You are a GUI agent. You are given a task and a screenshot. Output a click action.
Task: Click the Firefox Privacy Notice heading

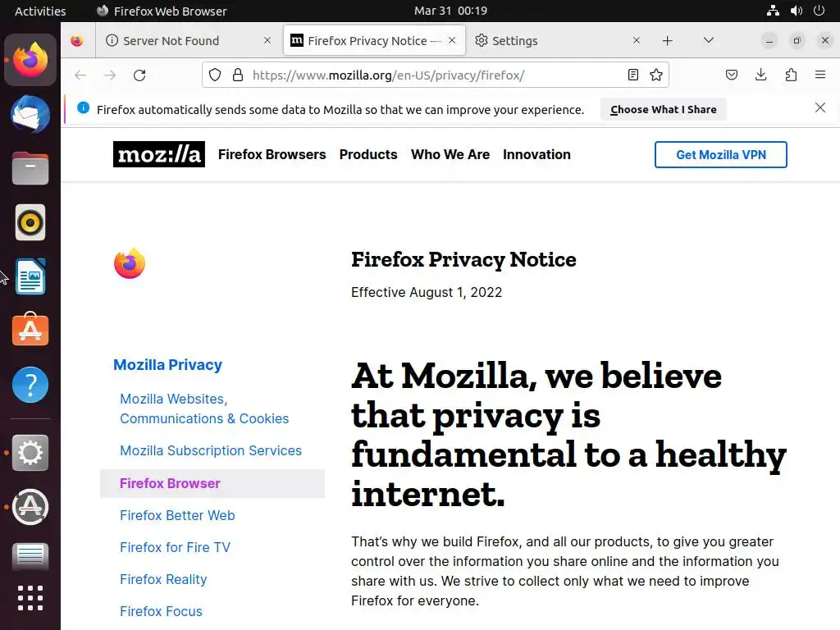click(463, 260)
